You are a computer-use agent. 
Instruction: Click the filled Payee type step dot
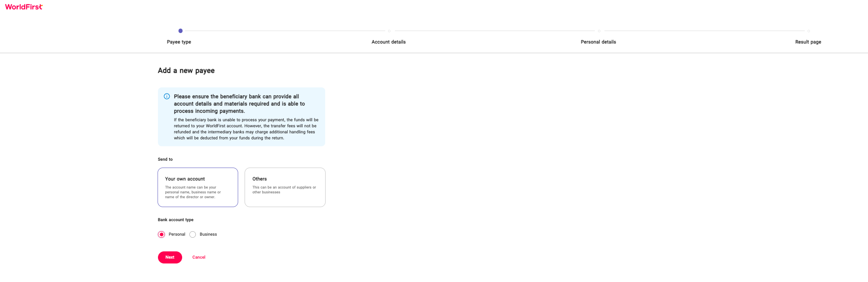click(181, 31)
